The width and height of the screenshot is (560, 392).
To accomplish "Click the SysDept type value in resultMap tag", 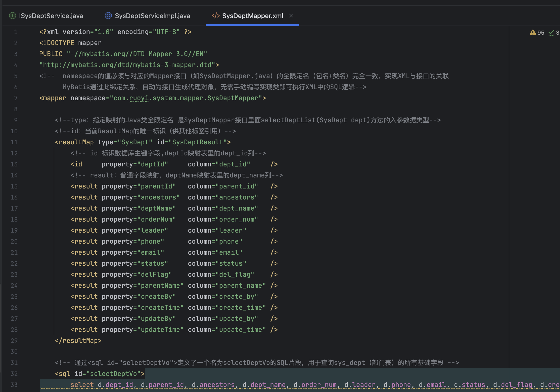I will tap(135, 142).
